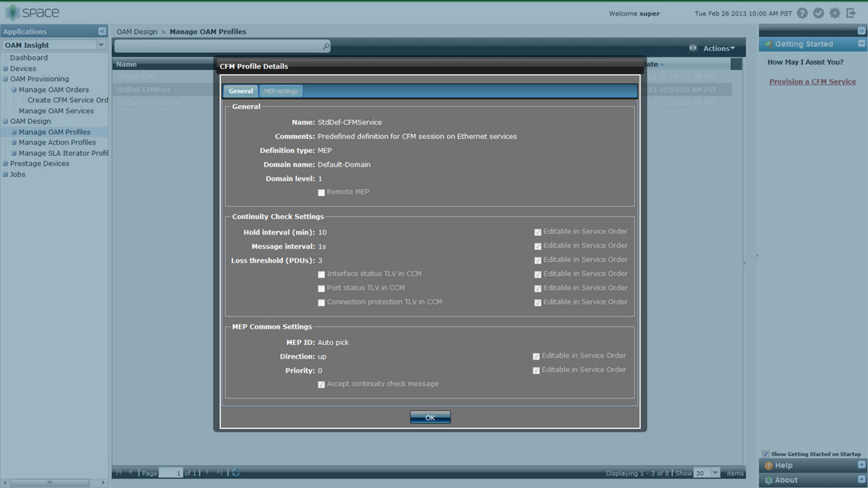
Task: Check Interface status TLV in CCM
Action: coord(321,274)
